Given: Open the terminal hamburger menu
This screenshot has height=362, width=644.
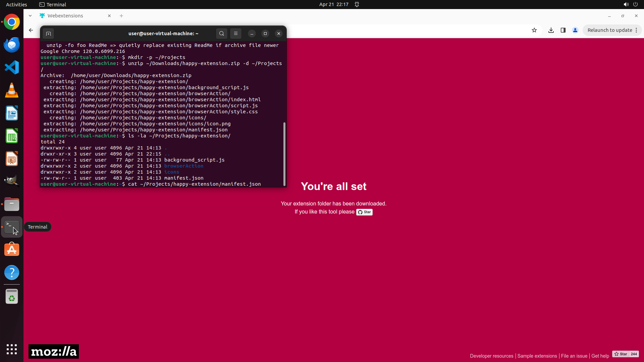Looking at the screenshot, I should pos(236,34).
